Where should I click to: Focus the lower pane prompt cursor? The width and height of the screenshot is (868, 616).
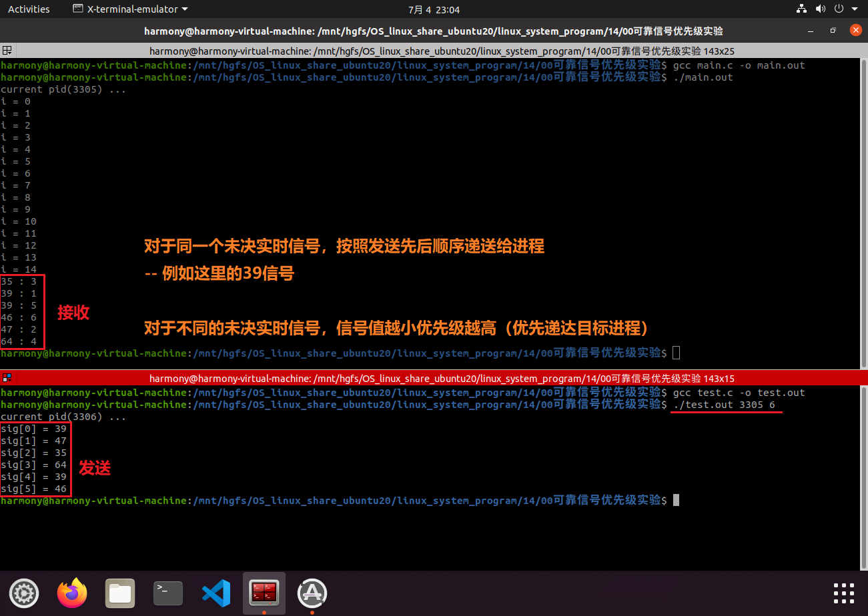(x=677, y=500)
